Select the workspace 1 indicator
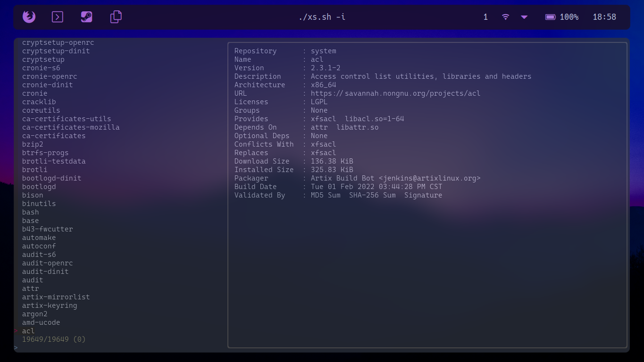Screen dimensions: 644x362 click(485, 16)
